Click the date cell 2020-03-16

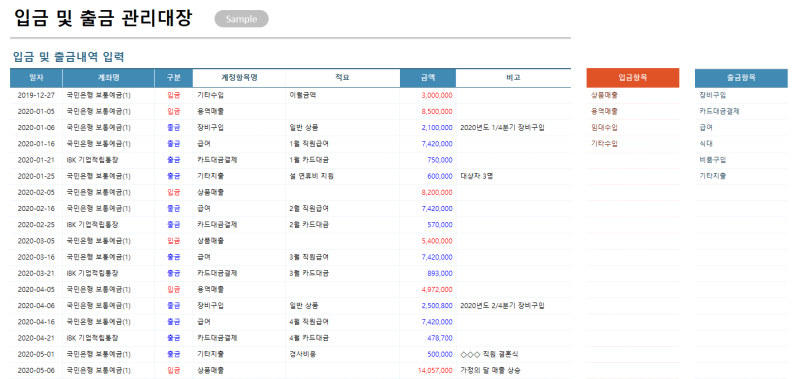[36, 257]
